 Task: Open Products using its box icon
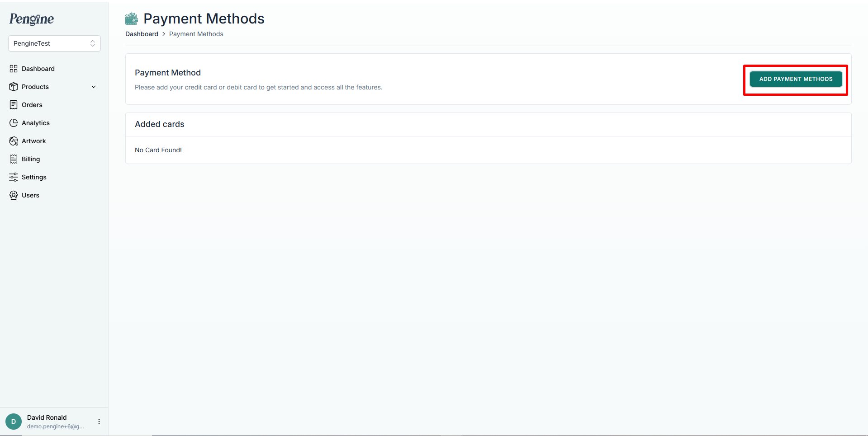tap(13, 86)
